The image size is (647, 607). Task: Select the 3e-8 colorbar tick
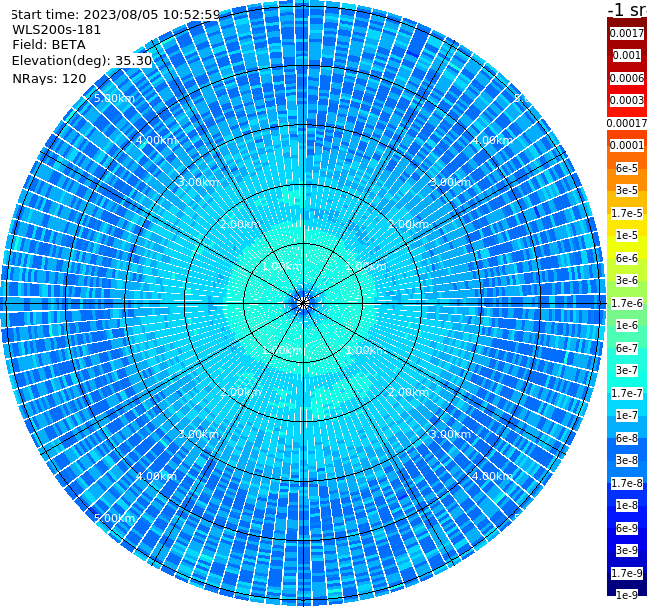coord(627,460)
